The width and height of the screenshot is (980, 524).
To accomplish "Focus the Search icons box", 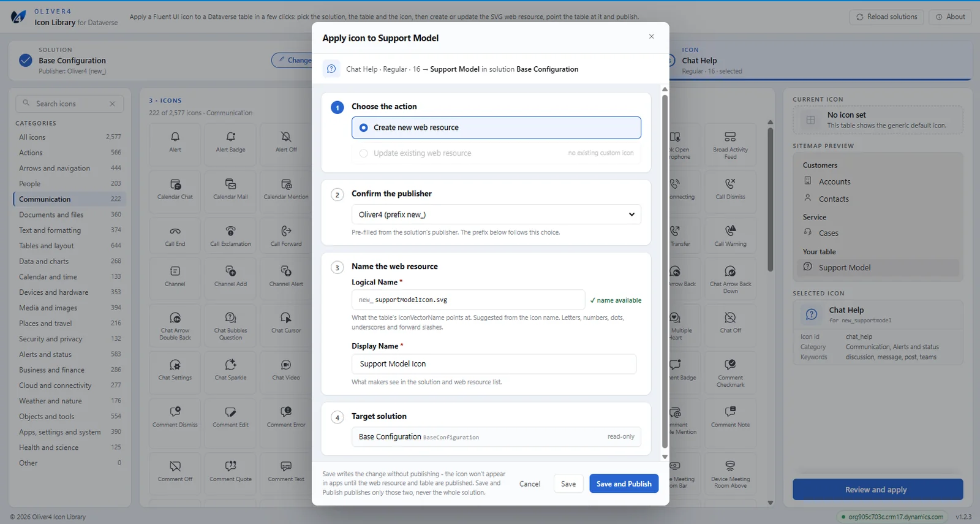I will click(69, 104).
